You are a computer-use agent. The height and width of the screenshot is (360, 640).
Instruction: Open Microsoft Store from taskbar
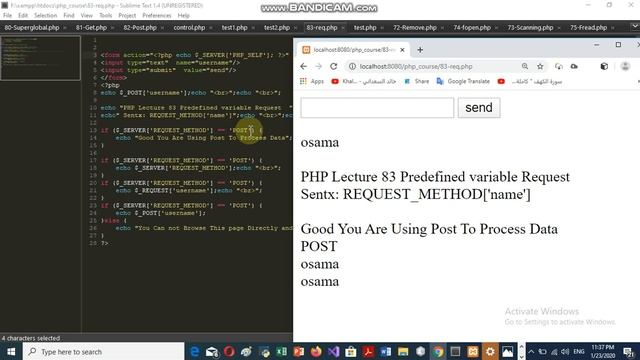tap(351, 351)
